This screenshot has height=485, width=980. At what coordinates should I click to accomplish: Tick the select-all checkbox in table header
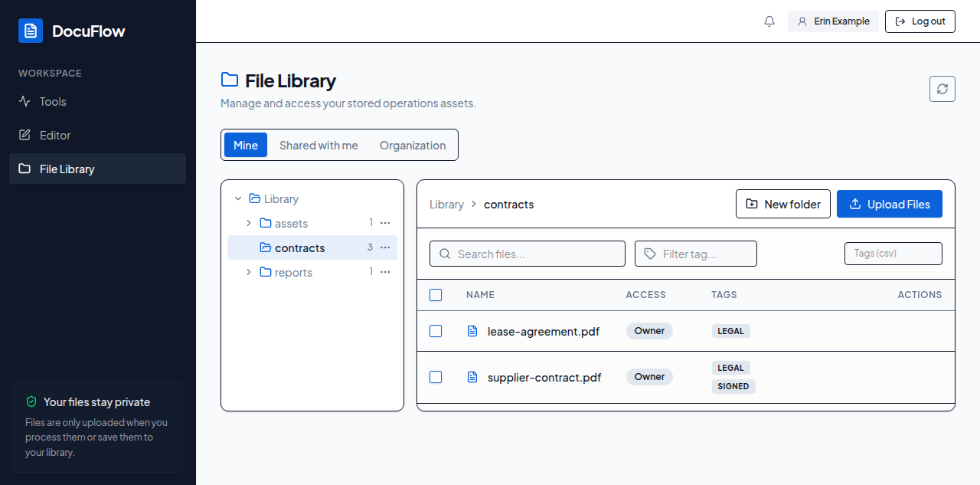[436, 295]
